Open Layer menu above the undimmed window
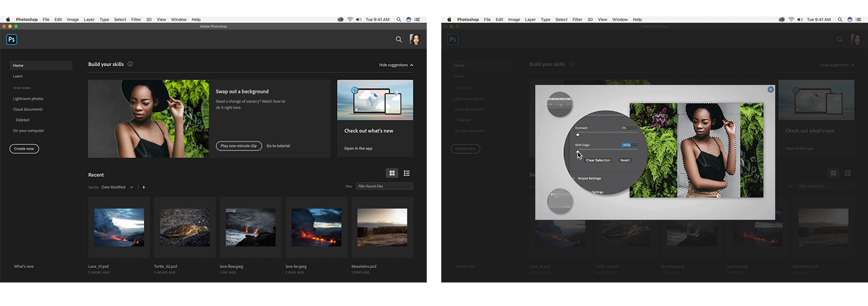The image size is (868, 306). [x=89, y=19]
